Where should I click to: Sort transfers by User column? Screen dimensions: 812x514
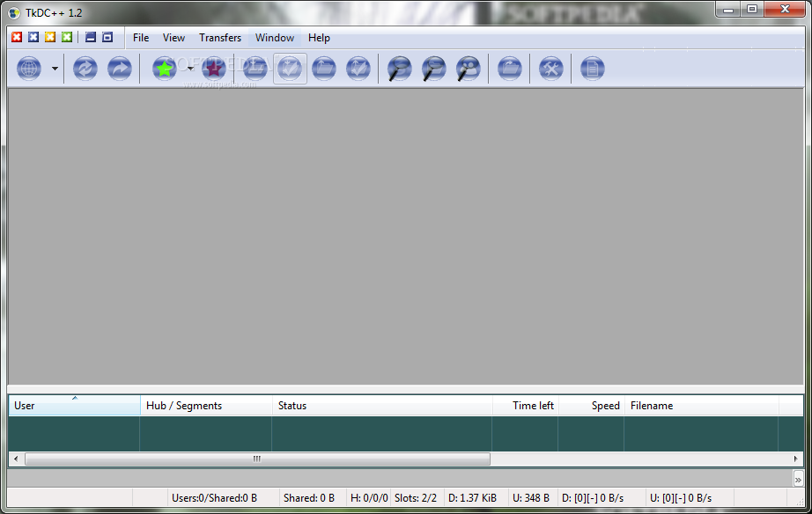click(x=75, y=405)
